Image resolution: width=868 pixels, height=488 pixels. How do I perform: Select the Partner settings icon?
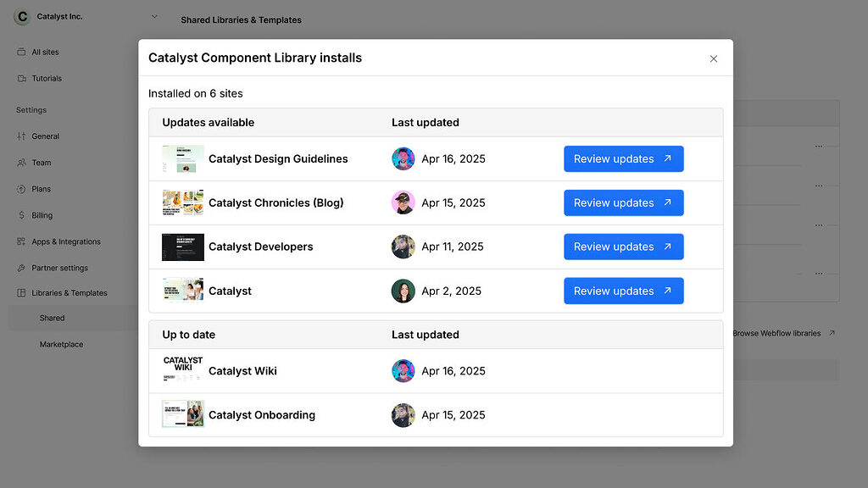[x=21, y=267]
